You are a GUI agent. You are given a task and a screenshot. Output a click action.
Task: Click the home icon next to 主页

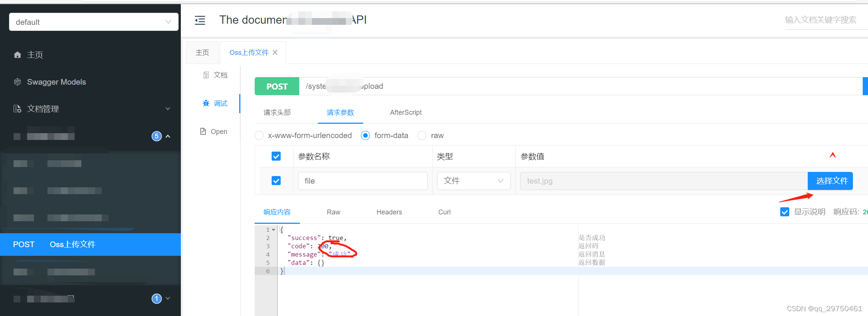tap(17, 55)
